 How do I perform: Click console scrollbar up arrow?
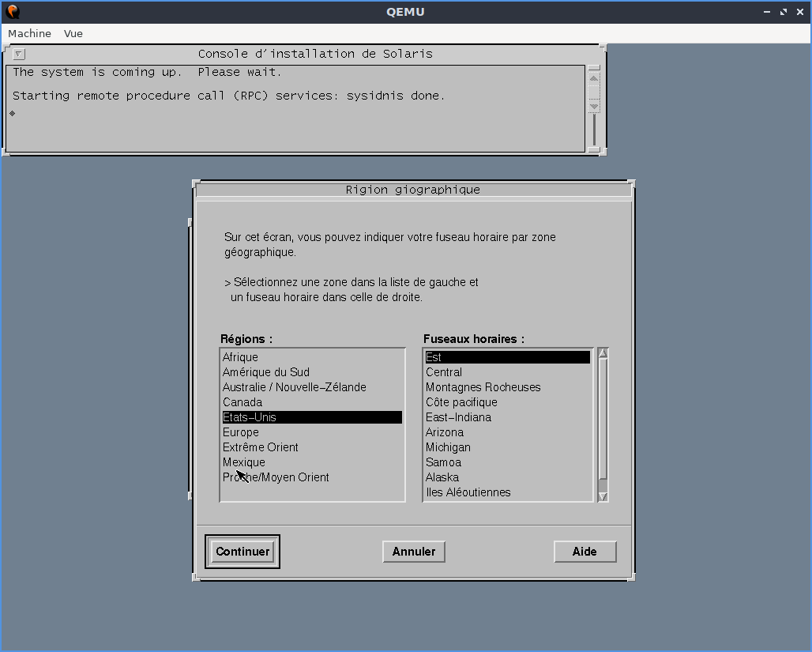point(594,78)
